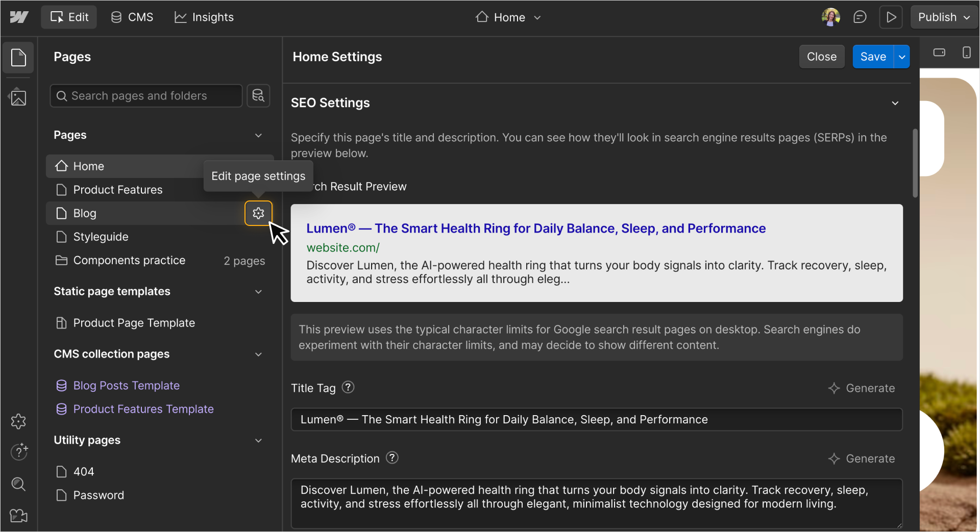The image size is (980, 532).
Task: Click into the Title Tag input field
Action: [x=597, y=419]
